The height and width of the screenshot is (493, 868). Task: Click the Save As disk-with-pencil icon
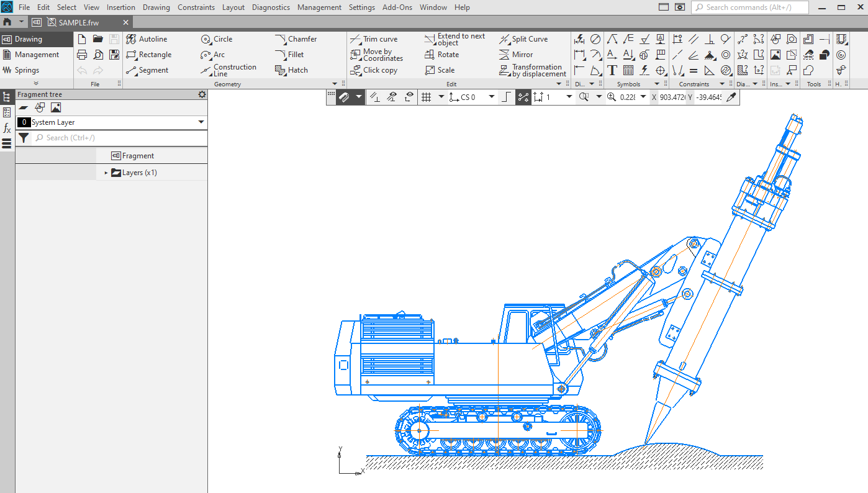pyautogui.click(x=114, y=55)
